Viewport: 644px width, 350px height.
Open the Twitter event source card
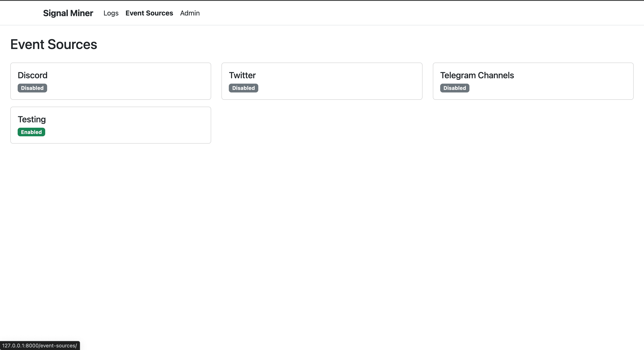(x=322, y=81)
